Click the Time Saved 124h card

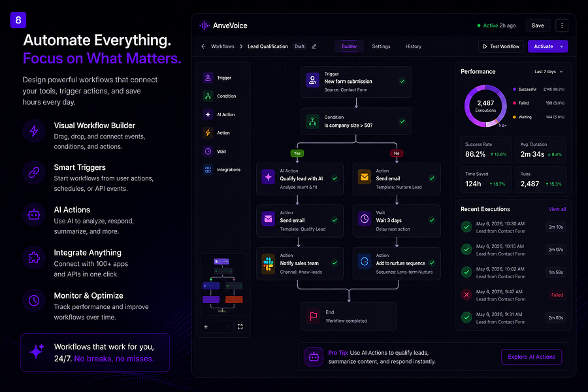485,179
